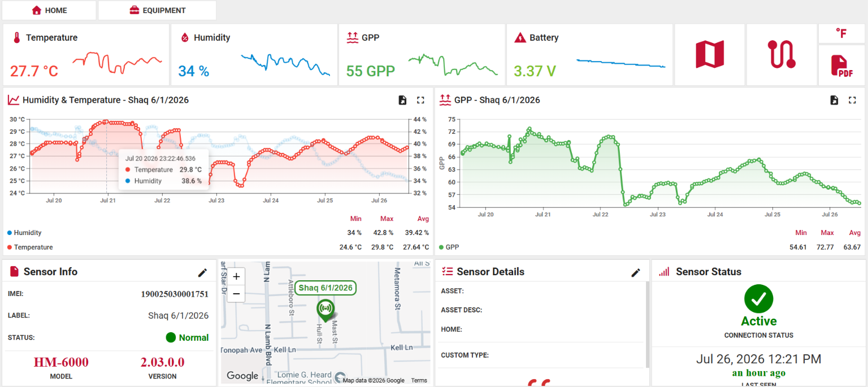Zoom in on the map
Viewport: 868px width, 387px height.
(x=236, y=276)
